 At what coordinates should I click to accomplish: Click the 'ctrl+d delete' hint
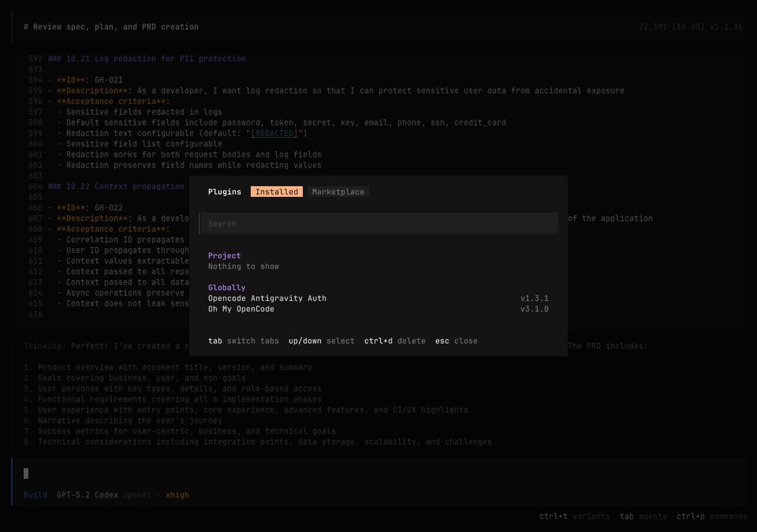pos(395,341)
